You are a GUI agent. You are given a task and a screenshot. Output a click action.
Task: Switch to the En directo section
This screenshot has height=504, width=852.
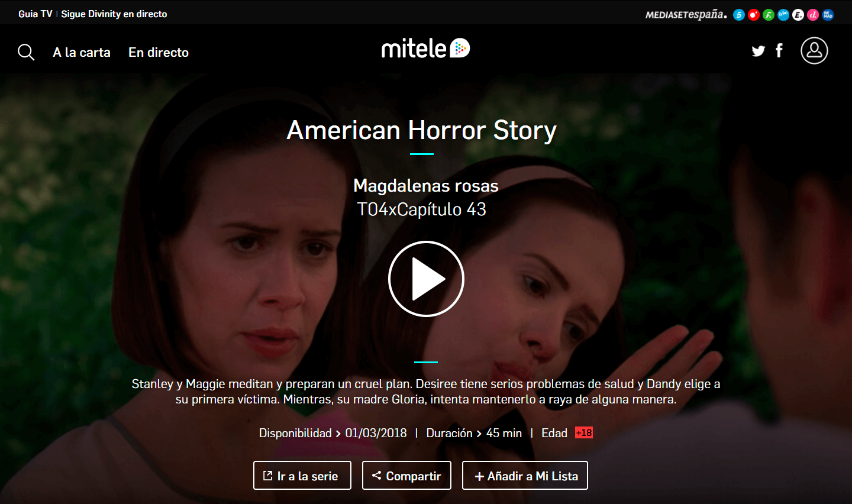(159, 52)
